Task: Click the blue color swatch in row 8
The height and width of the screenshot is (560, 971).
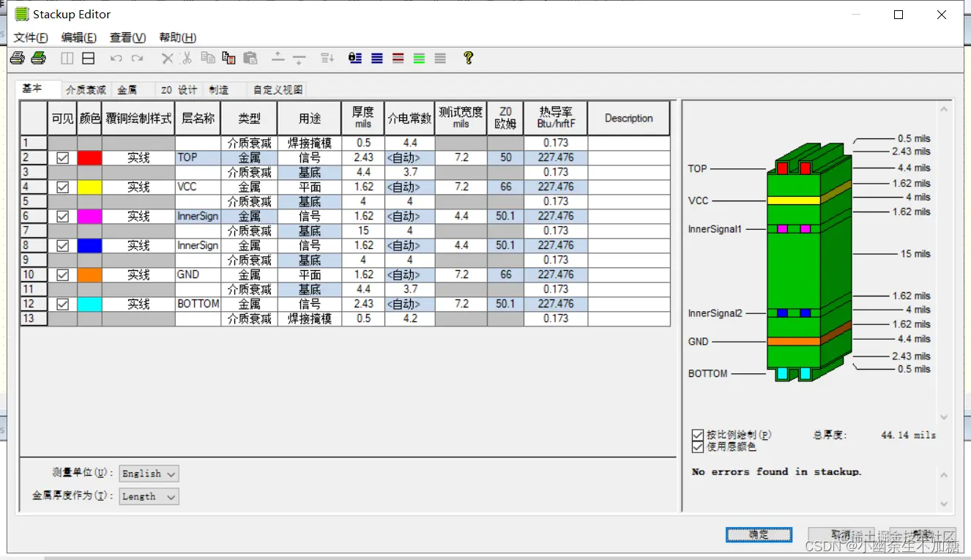Action: pos(89,245)
